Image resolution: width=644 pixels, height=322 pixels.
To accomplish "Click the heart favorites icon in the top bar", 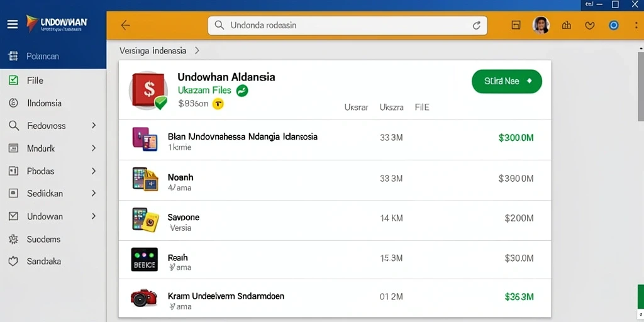I will (x=590, y=25).
